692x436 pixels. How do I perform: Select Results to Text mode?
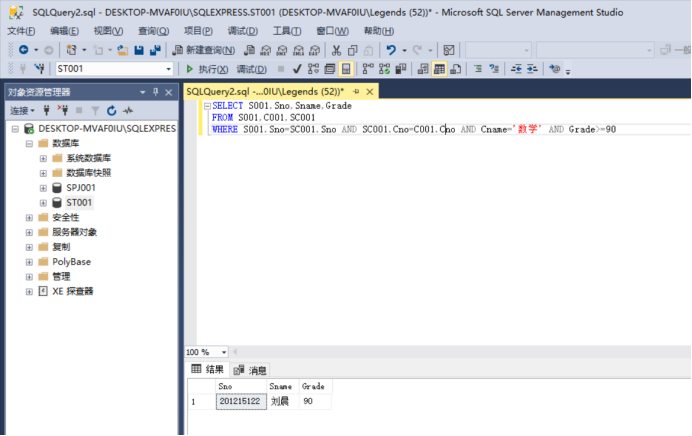[x=423, y=69]
